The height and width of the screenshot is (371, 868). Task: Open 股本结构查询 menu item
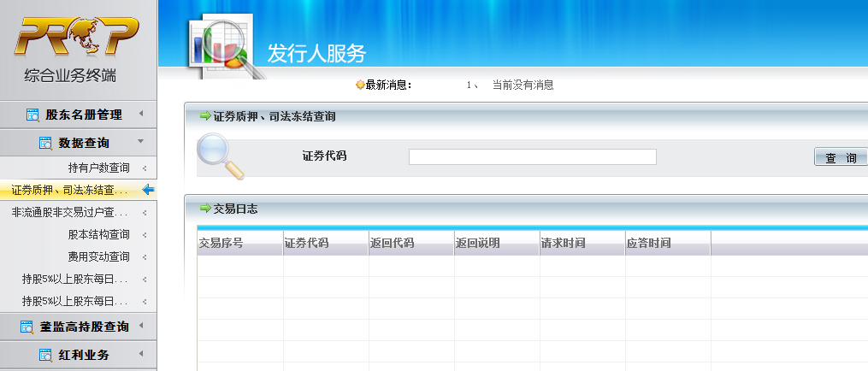[98, 234]
